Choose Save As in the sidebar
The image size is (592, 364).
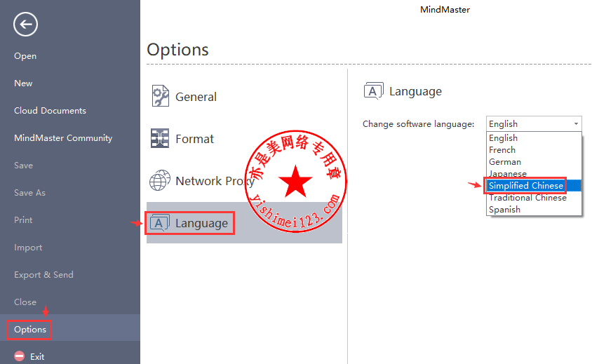(29, 193)
